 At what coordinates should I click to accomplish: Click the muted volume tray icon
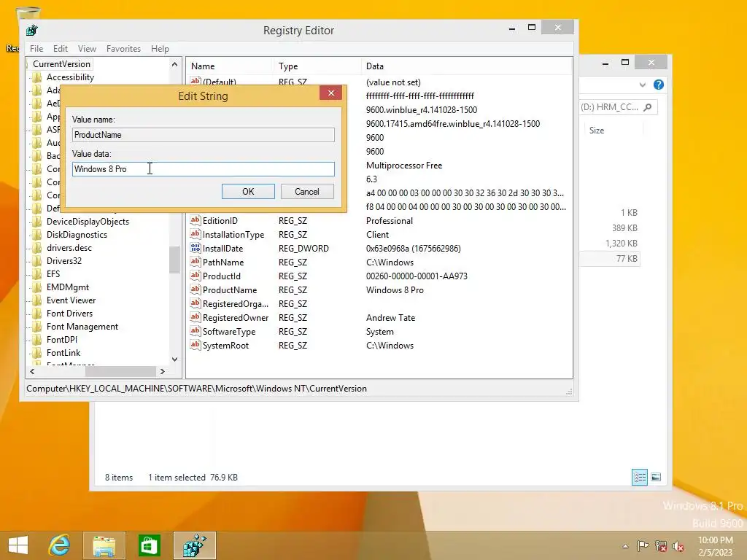678,545
